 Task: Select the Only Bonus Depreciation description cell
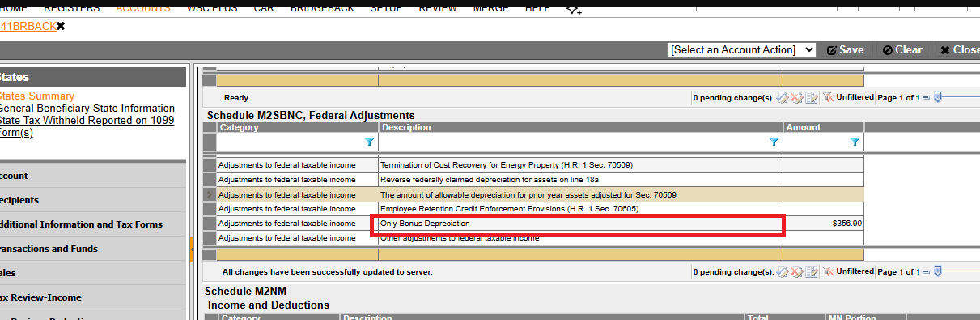[x=580, y=223]
